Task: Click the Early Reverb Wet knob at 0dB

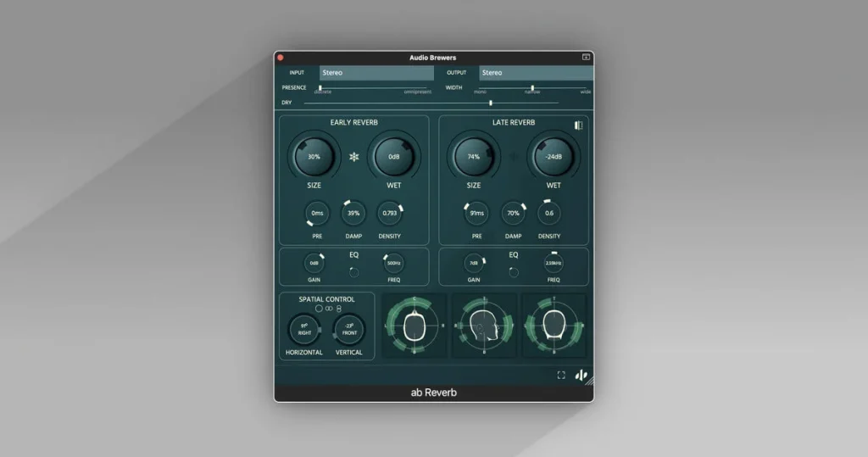Action: point(393,157)
